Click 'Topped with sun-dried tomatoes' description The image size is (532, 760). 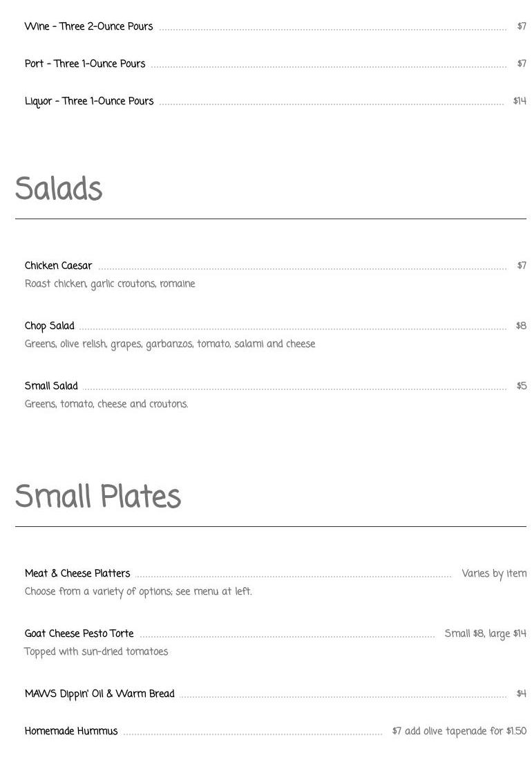click(x=96, y=652)
